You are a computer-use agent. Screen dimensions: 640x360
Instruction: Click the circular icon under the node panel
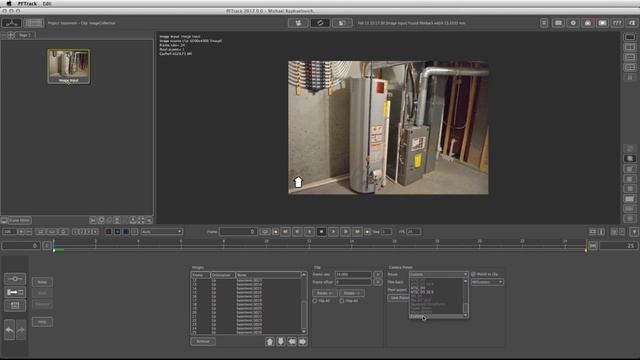point(101,220)
